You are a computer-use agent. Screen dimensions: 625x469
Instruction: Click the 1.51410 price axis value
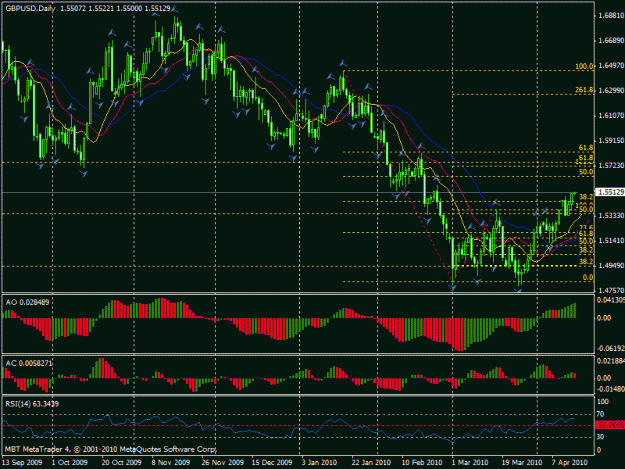pos(611,240)
